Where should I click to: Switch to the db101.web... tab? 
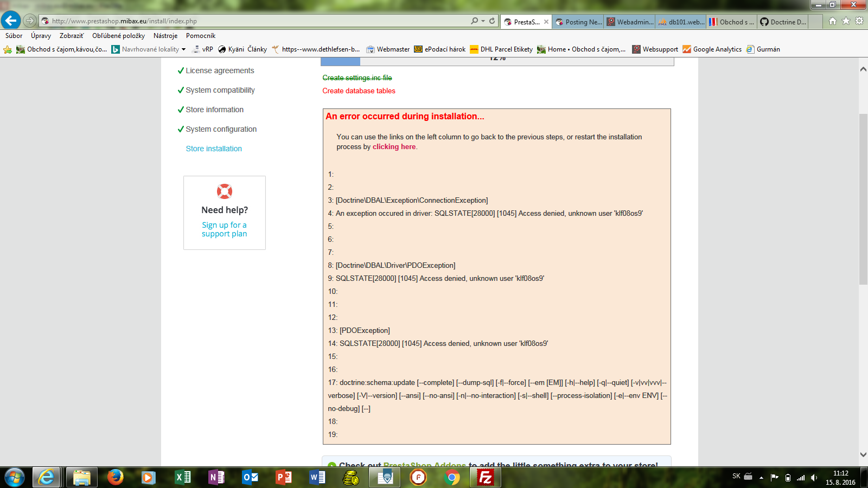click(x=681, y=22)
